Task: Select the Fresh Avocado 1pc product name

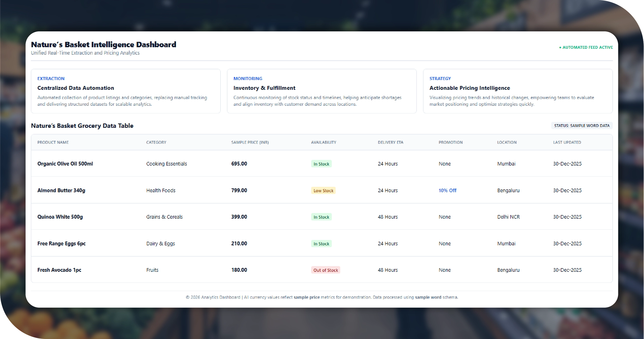Action: tap(59, 270)
